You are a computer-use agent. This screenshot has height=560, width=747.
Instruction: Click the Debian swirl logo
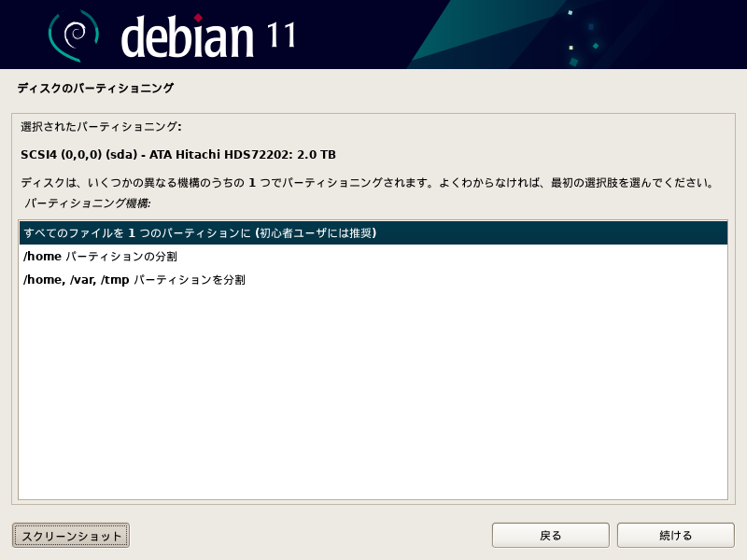click(x=74, y=35)
